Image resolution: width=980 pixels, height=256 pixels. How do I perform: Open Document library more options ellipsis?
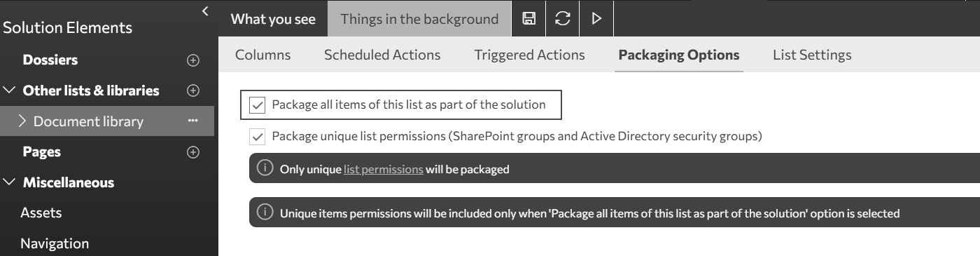point(193,121)
